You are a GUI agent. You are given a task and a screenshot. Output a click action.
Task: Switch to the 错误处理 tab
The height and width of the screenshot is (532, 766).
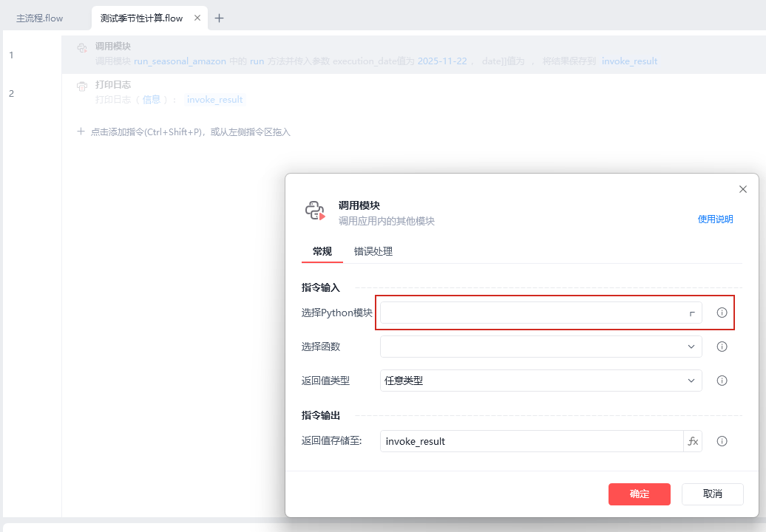point(373,252)
